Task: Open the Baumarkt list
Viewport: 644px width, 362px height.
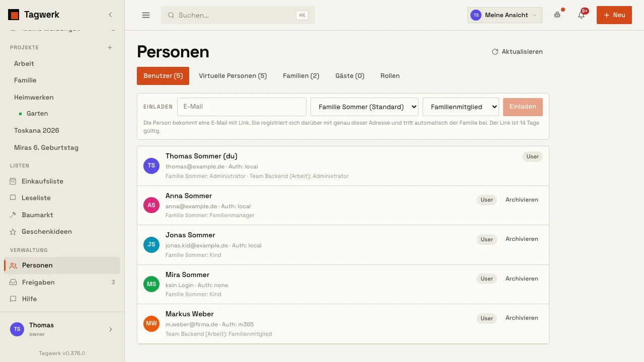Action: point(62,215)
